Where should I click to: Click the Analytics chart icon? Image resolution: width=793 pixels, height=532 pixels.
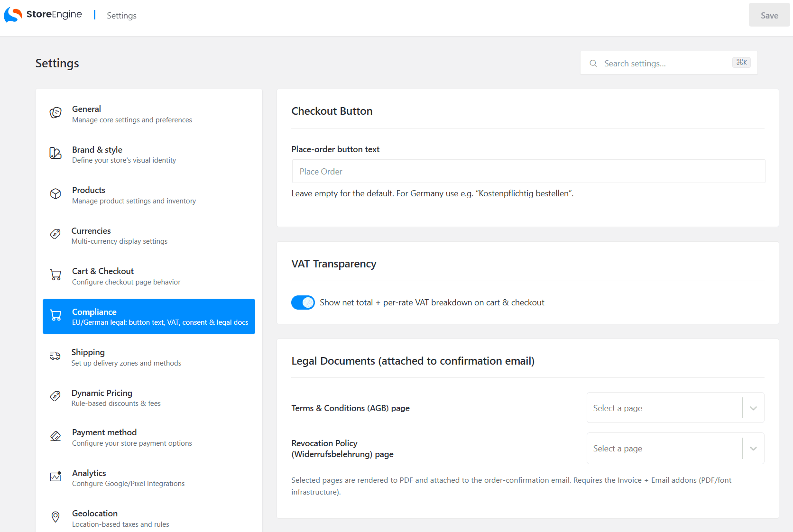click(x=55, y=477)
